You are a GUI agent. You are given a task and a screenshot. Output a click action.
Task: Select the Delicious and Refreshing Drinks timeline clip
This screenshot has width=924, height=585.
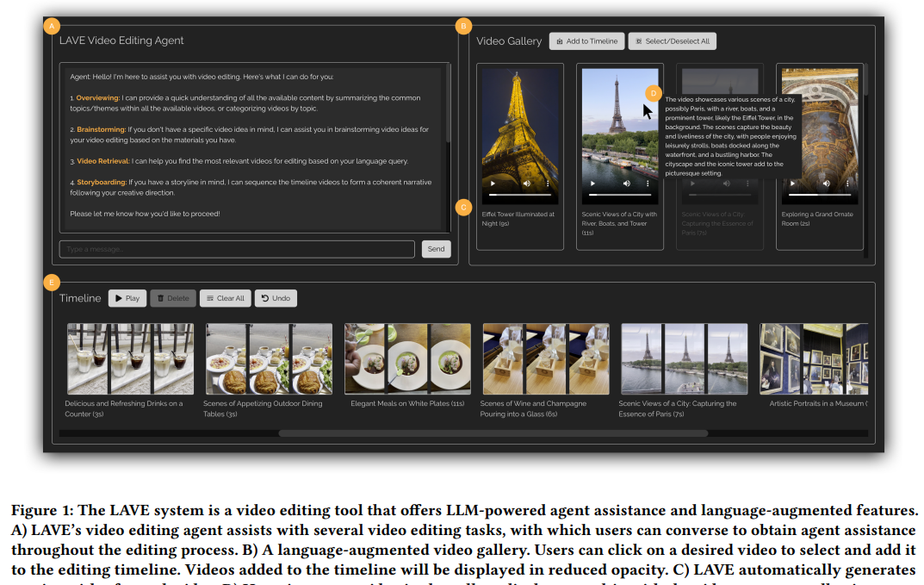coord(130,358)
